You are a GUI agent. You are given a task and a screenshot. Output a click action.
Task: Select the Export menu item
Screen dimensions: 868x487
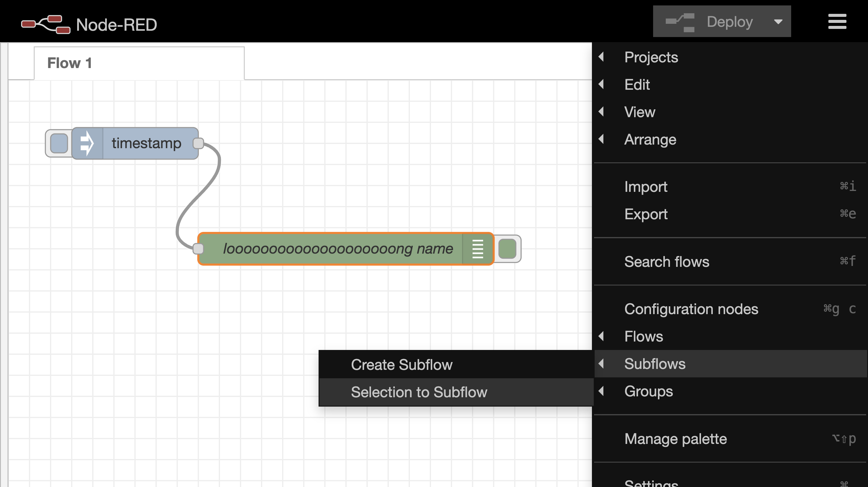(646, 214)
